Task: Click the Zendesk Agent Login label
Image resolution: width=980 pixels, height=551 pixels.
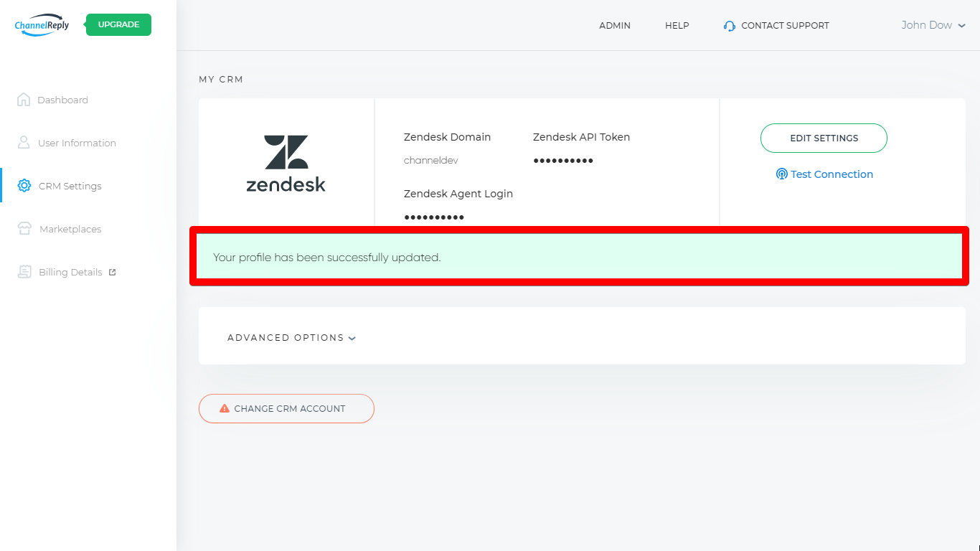Action: [458, 194]
